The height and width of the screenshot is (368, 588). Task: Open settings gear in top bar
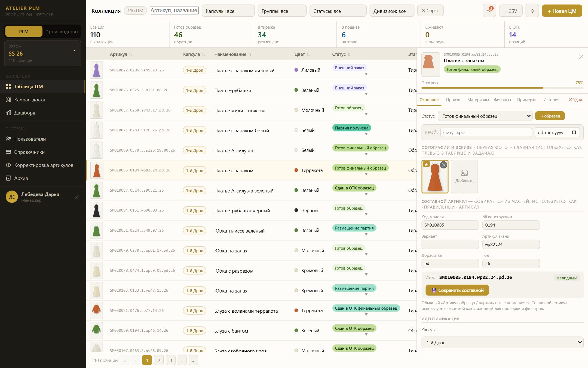(x=532, y=11)
